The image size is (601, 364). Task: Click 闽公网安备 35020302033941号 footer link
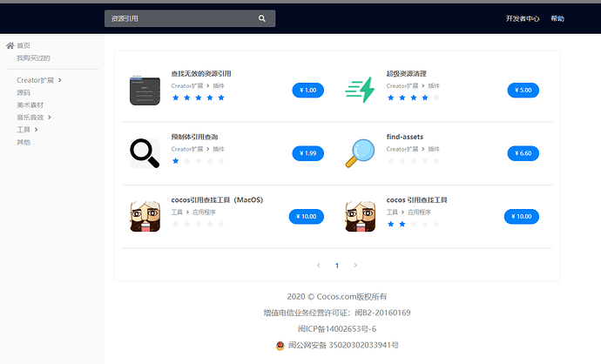343,345
